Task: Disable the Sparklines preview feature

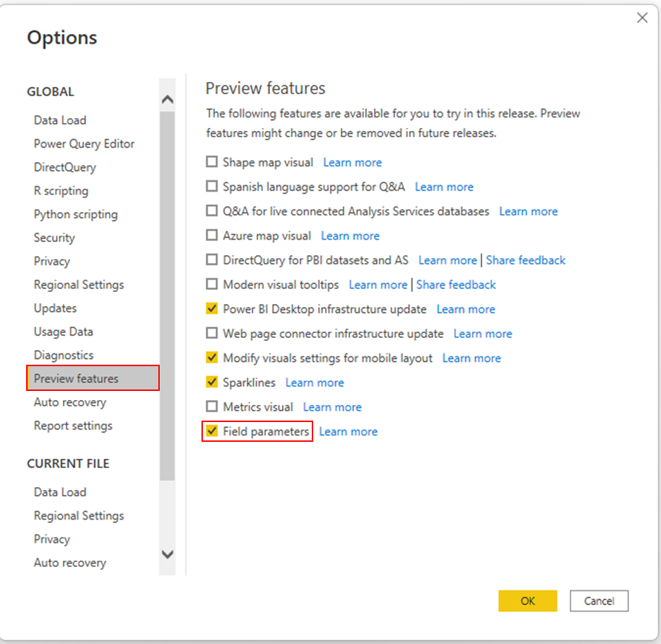Action: tap(212, 382)
